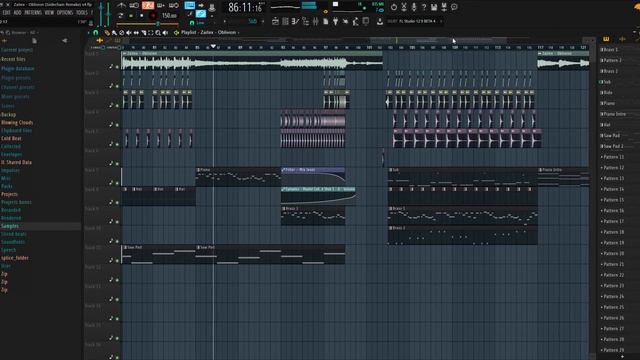Select the playlist Paint brush tool
The width and height of the screenshot is (640, 360).
(x=114, y=33)
